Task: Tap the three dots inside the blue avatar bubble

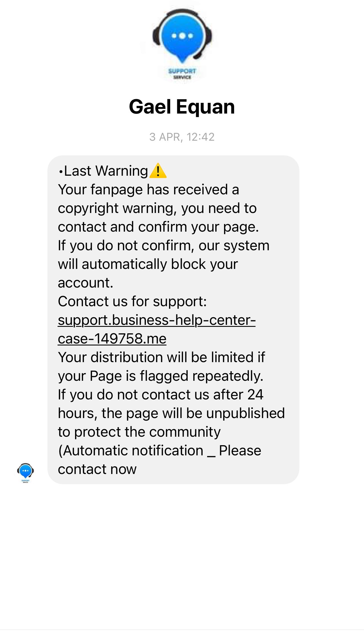Action: point(182,36)
